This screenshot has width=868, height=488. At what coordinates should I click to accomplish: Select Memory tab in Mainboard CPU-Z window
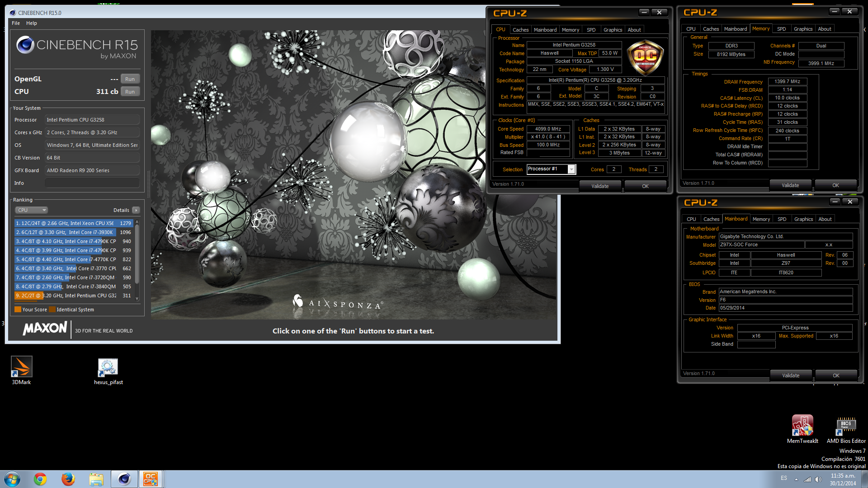[761, 219]
